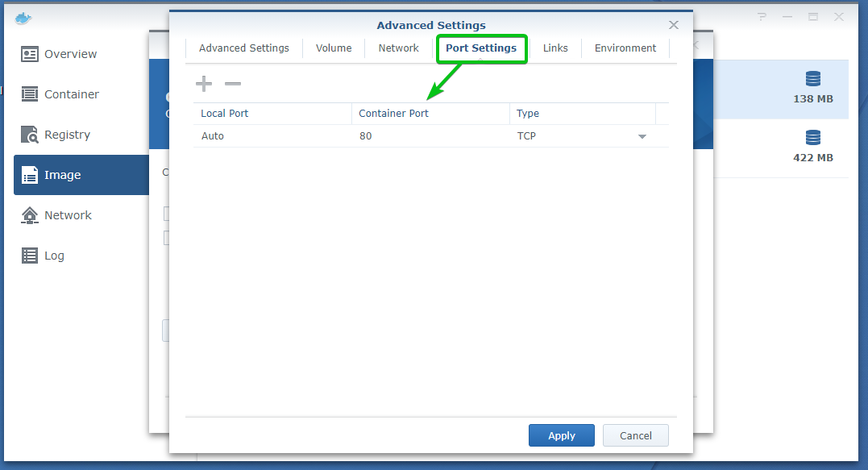This screenshot has width=868, height=470.
Task: Switch to Volume tab
Action: point(334,48)
